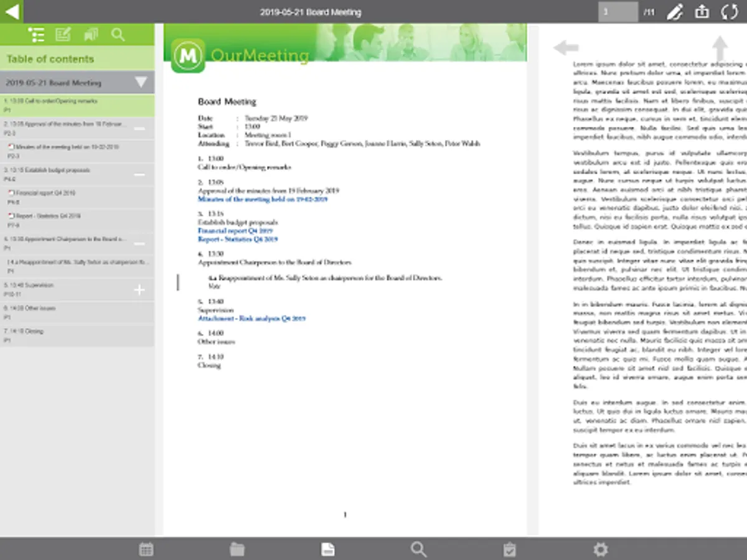The height and width of the screenshot is (560, 747).
Task: Click 'Establish budget proposals' in document
Action: (x=238, y=222)
